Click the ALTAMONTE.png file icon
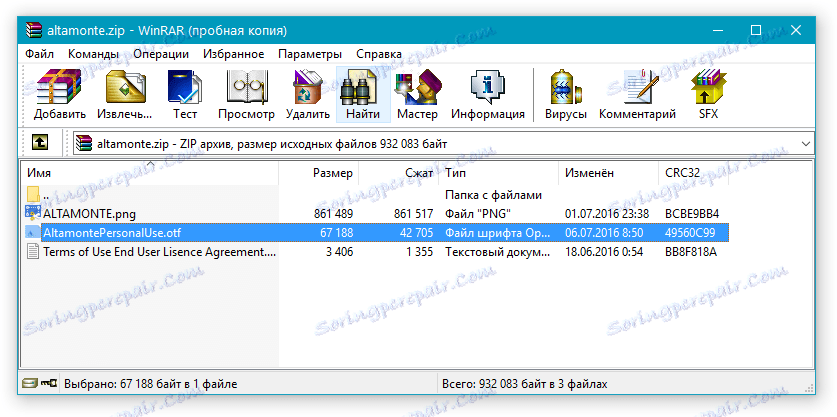Image resolution: width=837 pixels, height=417 pixels. click(x=33, y=214)
